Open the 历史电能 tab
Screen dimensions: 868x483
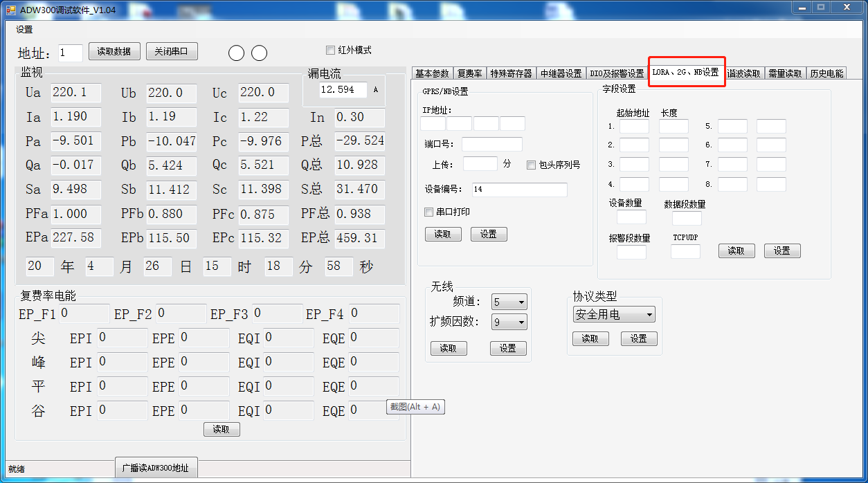point(826,73)
